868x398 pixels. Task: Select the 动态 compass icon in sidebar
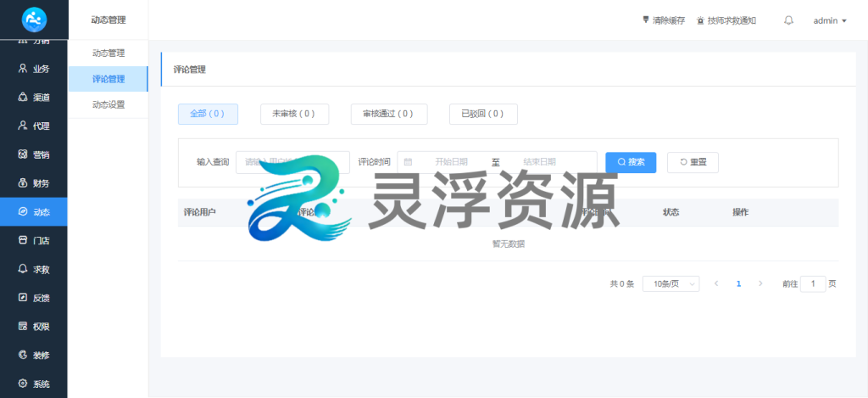(x=23, y=212)
